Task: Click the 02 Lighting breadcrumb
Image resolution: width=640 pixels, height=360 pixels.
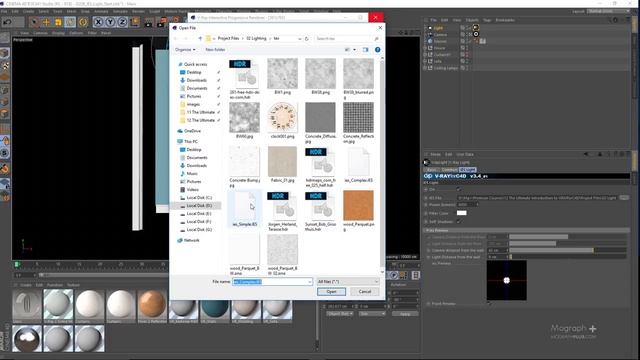Action: coord(256,38)
